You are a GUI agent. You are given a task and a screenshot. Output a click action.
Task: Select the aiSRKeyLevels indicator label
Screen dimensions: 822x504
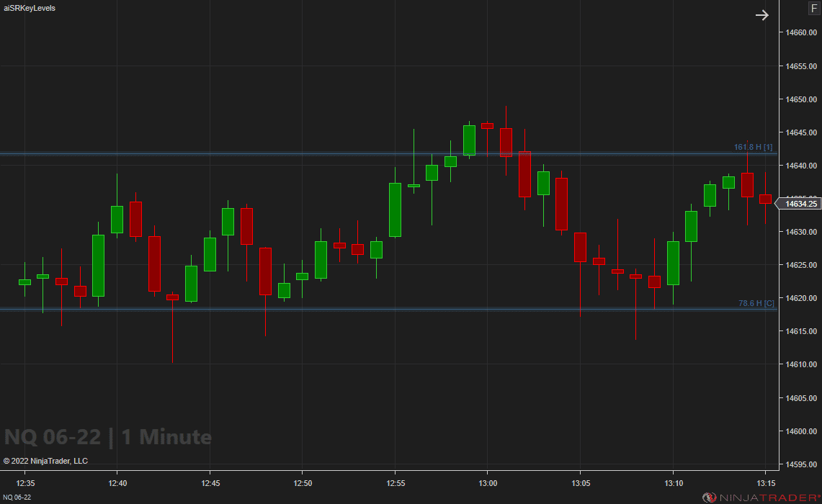coord(30,8)
